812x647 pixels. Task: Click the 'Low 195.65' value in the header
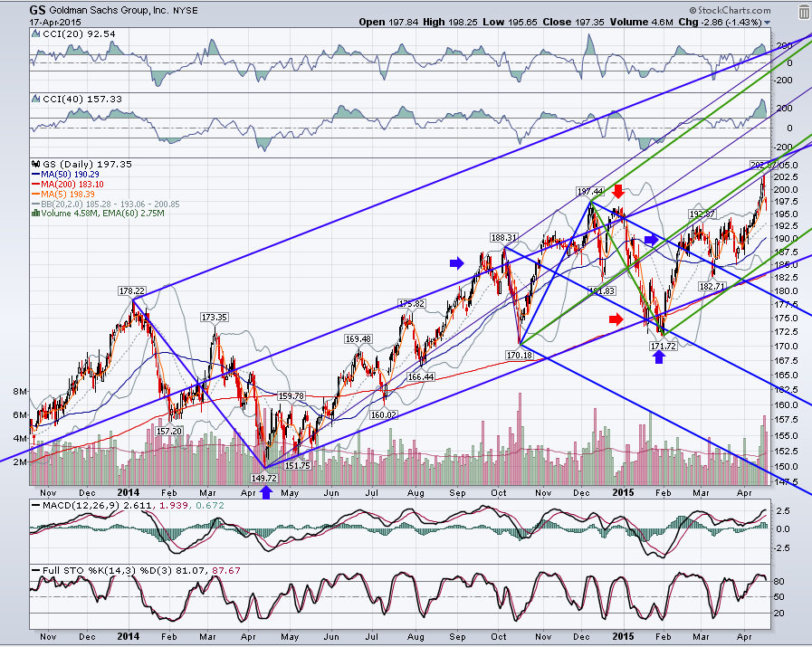click(510, 23)
